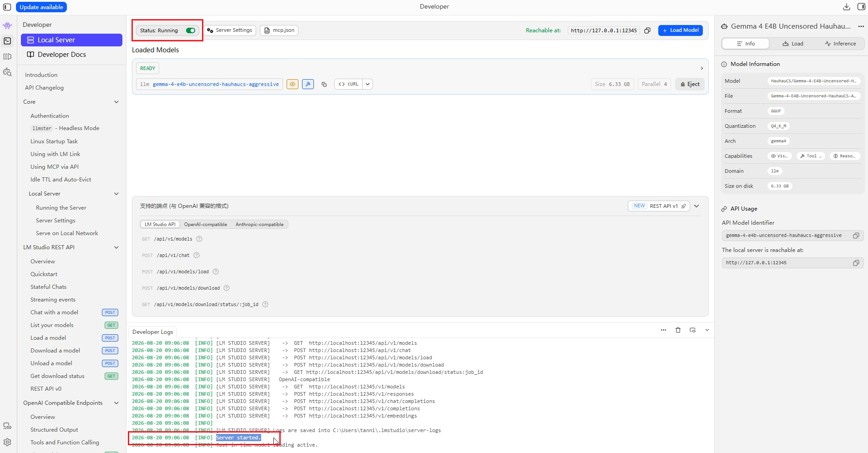868x453 pixels.
Task: Open the app settings gear icon
Action: [7, 442]
